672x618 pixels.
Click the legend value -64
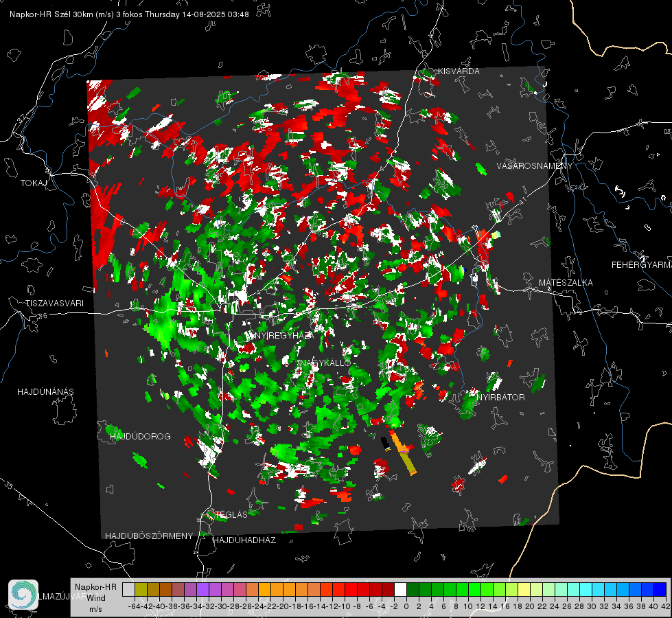(135, 606)
